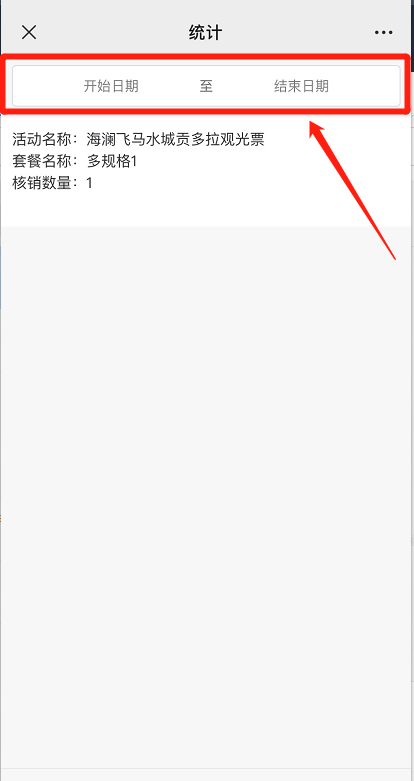Viewport: 414px width, 781px height.
Task: Click header space between 统计 and three dots
Action: [x=298, y=33]
